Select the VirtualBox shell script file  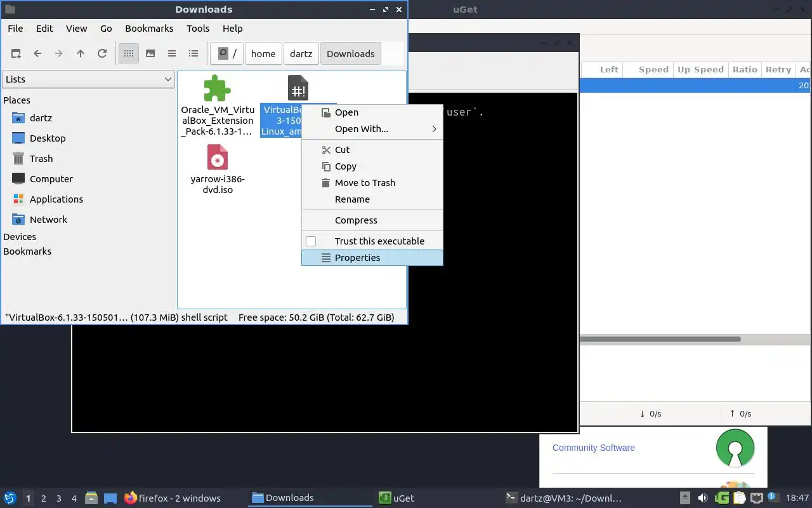pyautogui.click(x=298, y=89)
